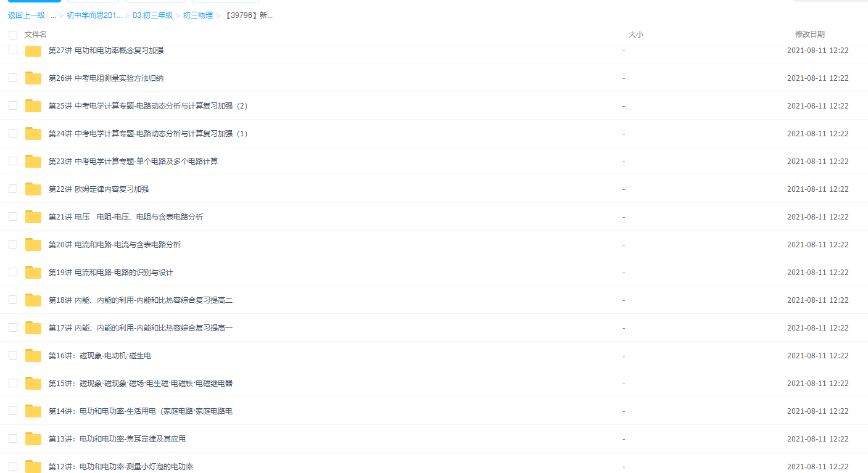The height and width of the screenshot is (473, 868).
Task: Click the folder icon for 第26讲
Action: [x=33, y=78]
